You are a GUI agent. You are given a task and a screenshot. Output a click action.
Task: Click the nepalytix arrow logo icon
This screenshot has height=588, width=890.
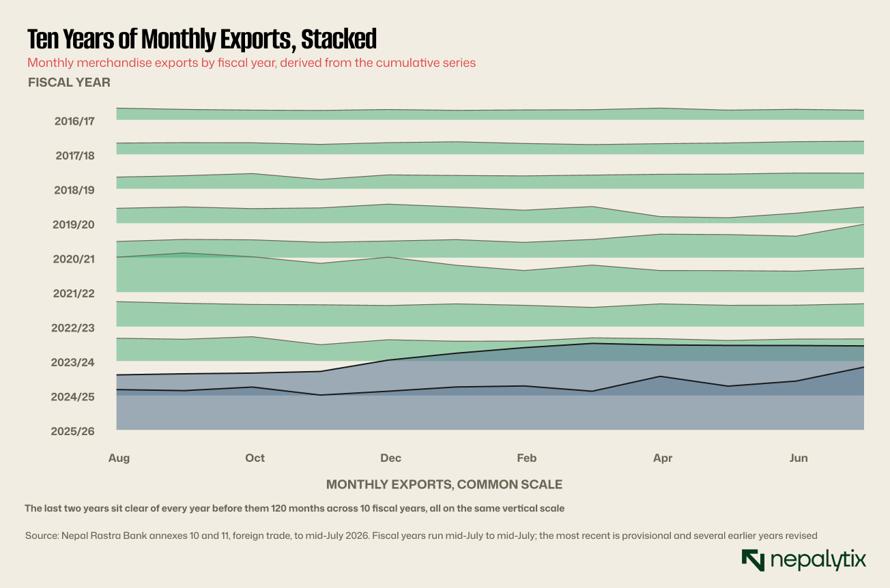[x=753, y=560]
